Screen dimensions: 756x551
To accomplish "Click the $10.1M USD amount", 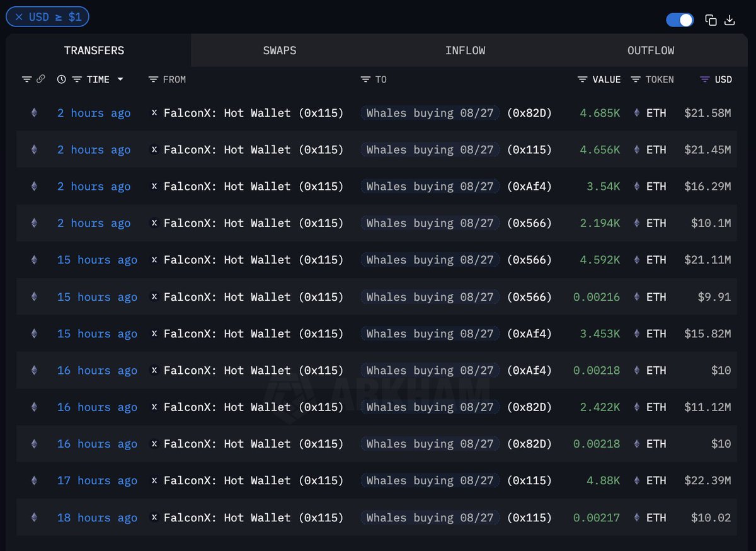I will pyautogui.click(x=711, y=223).
